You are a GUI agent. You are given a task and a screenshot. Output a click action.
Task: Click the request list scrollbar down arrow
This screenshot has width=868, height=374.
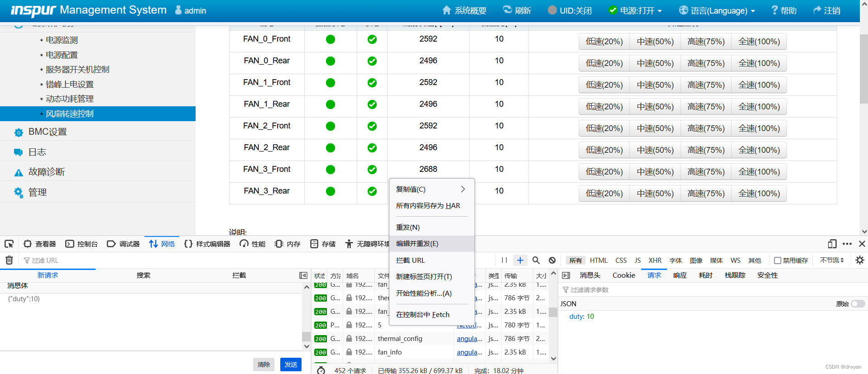pyautogui.click(x=553, y=359)
